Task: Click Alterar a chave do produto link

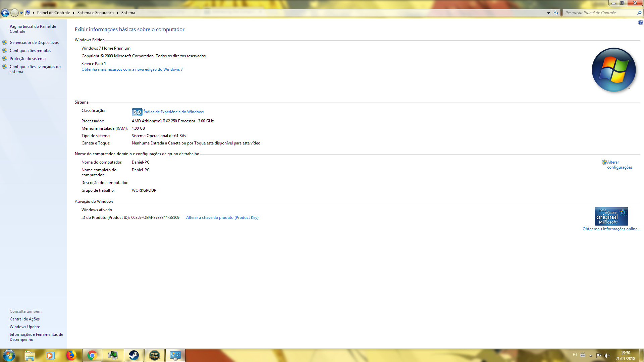Action: click(x=222, y=218)
